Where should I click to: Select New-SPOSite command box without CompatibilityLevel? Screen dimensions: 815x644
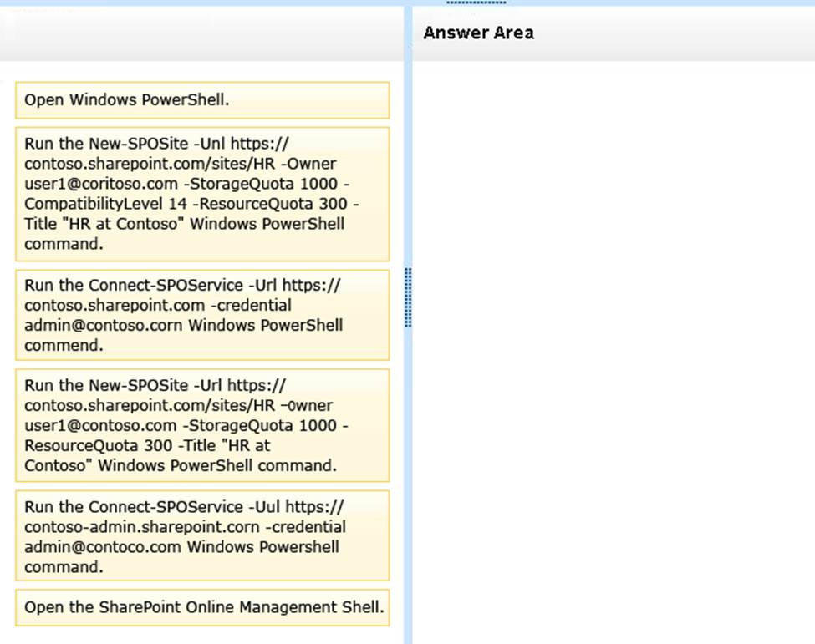pyautogui.click(x=201, y=425)
